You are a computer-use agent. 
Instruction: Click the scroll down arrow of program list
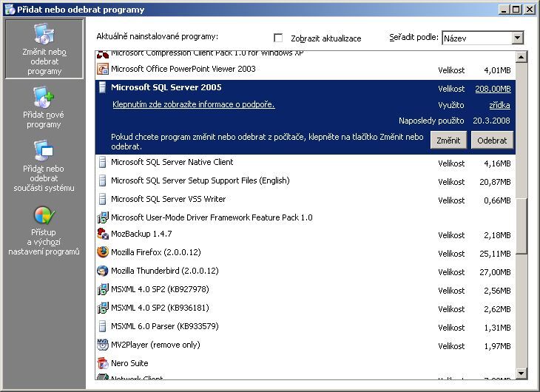pos(521,374)
